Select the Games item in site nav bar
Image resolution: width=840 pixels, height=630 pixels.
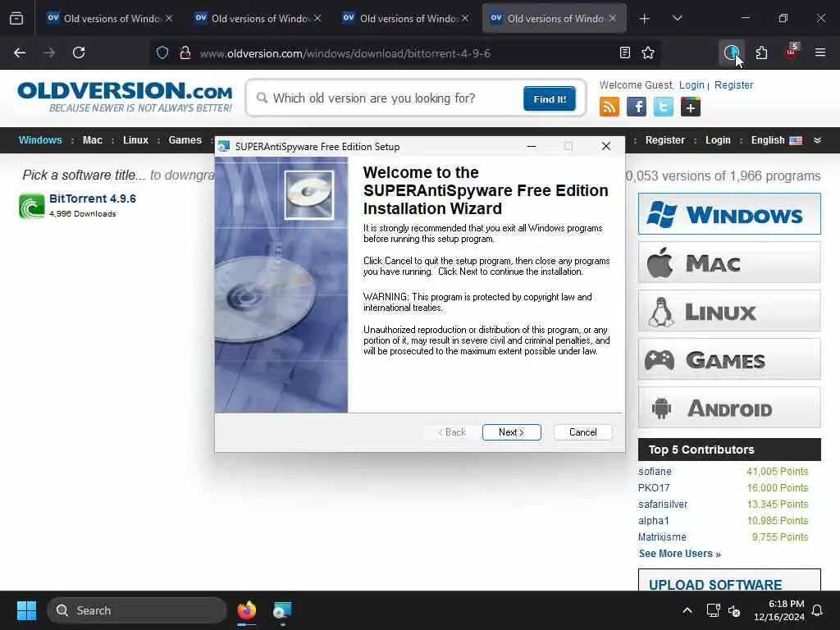(x=185, y=139)
